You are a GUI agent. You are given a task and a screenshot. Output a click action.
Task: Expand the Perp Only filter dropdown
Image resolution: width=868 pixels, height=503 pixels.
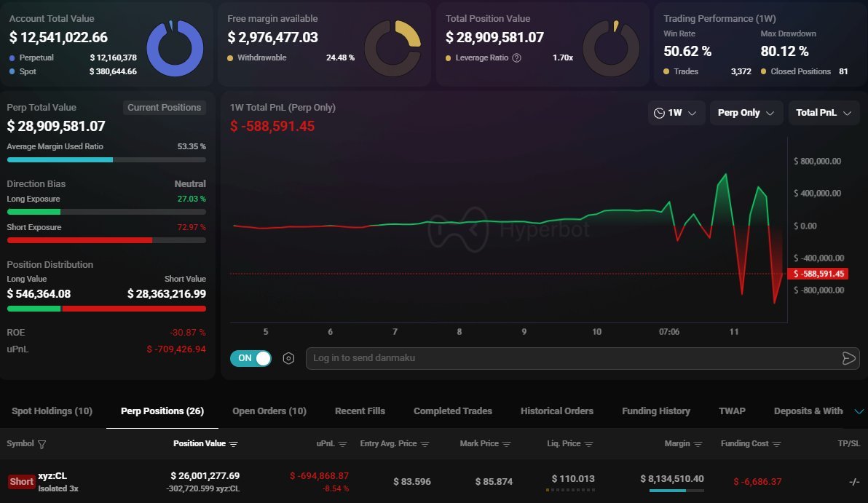tap(746, 112)
